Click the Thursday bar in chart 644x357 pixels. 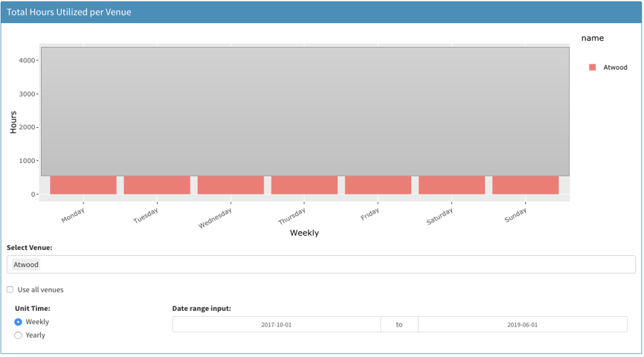click(x=304, y=185)
